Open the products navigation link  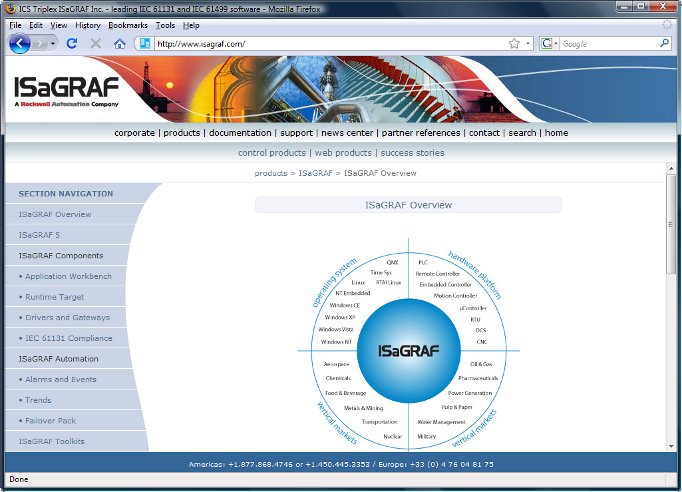[x=182, y=133]
